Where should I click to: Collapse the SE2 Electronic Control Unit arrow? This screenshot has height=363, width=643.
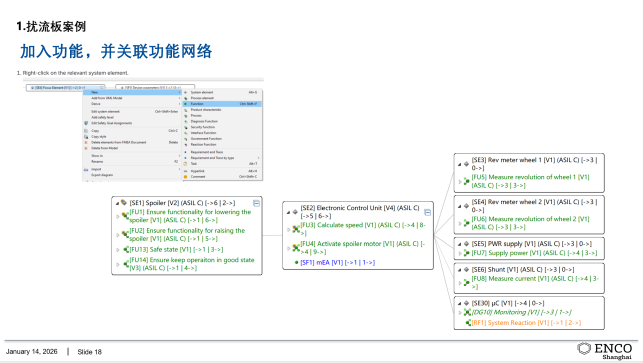288,212
